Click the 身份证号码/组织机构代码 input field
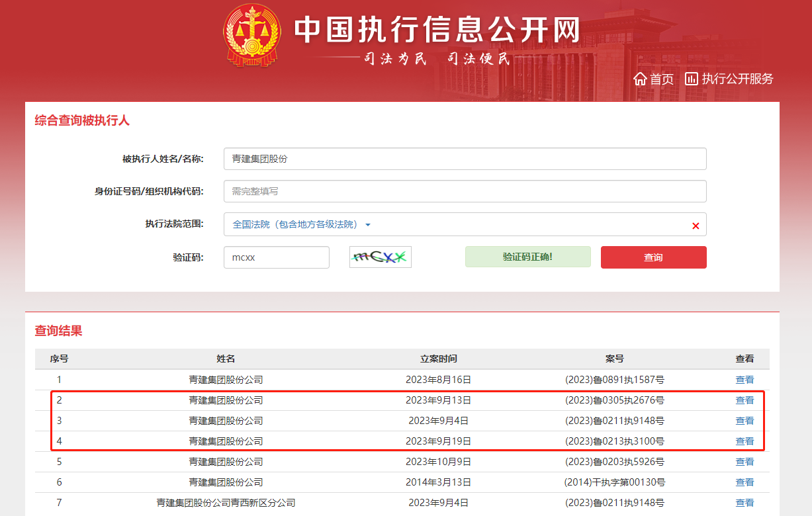This screenshot has height=516, width=812. click(x=465, y=191)
